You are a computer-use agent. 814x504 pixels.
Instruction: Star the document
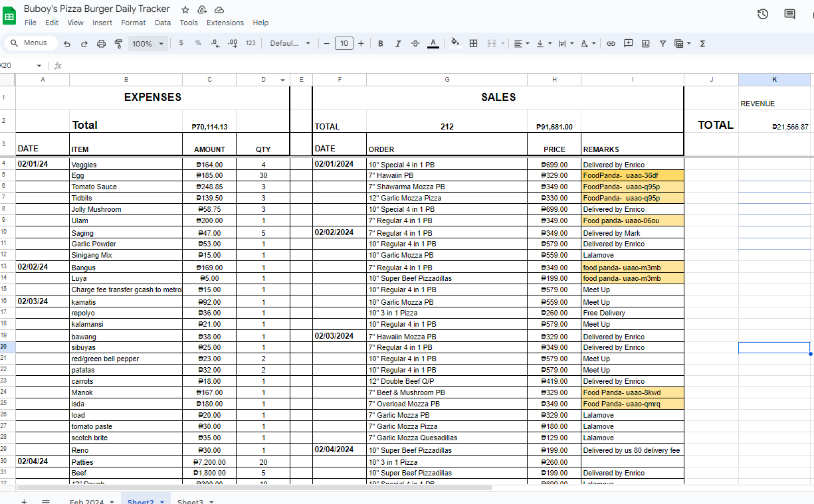tap(185, 9)
